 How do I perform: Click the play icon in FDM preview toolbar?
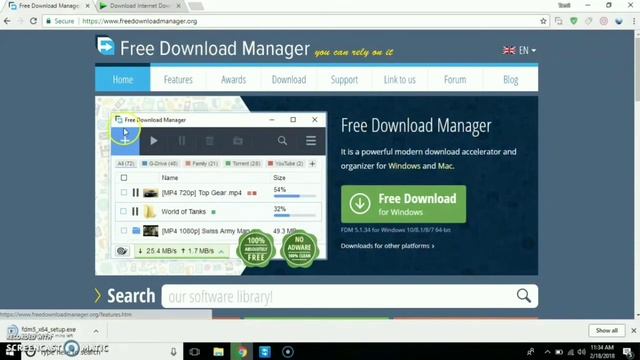pyautogui.click(x=154, y=141)
